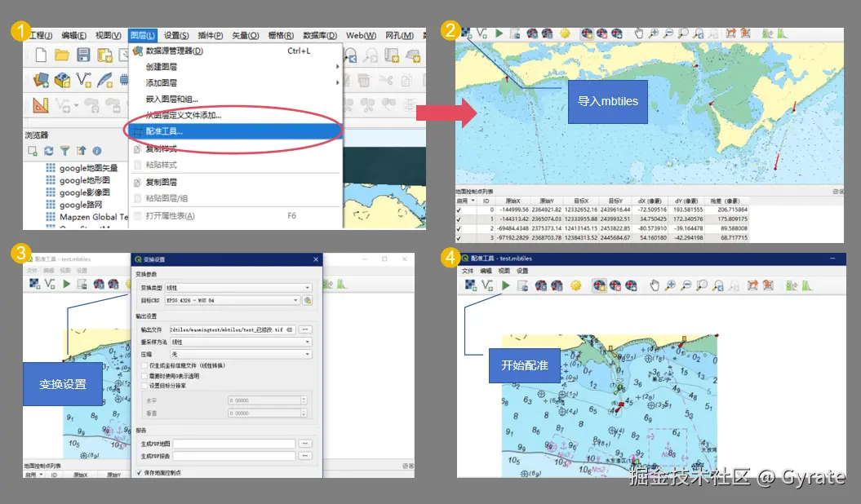
Task: Open 重采样方法 dropdown
Action: (241, 342)
